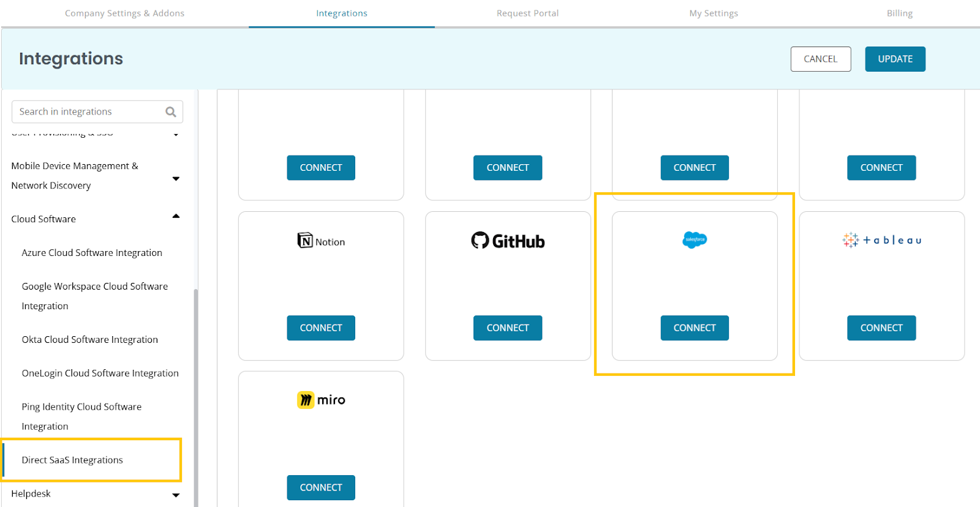Switch to Company Settings & Addons tab

click(x=124, y=13)
